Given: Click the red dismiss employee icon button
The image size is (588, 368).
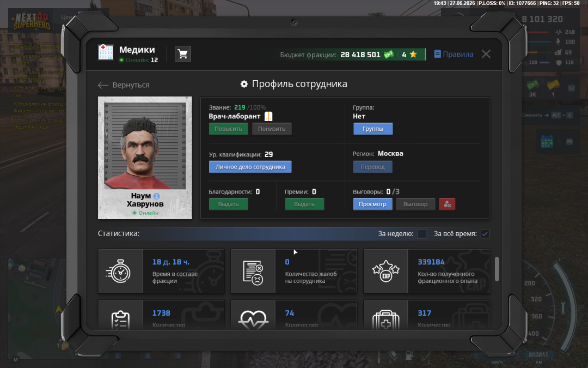Looking at the screenshot, I should (447, 204).
